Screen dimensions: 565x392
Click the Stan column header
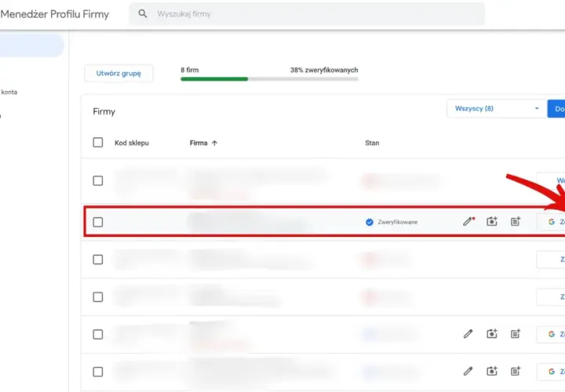pos(372,143)
